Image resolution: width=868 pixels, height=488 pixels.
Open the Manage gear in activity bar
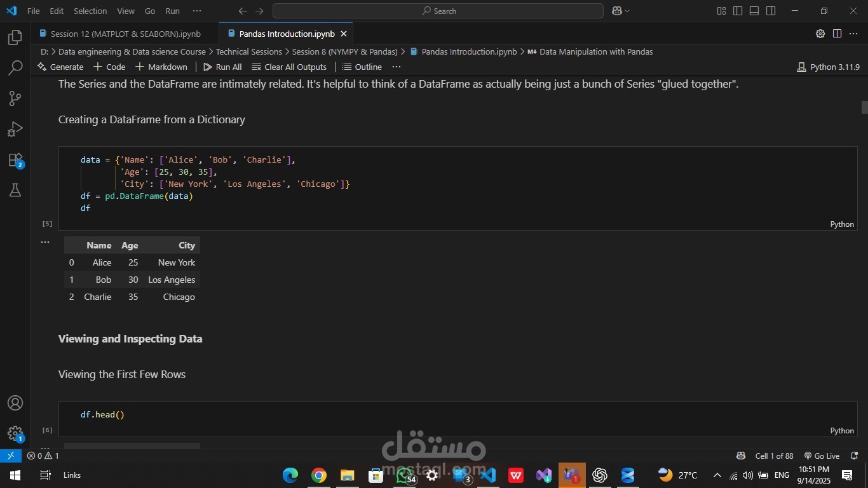tap(15, 433)
